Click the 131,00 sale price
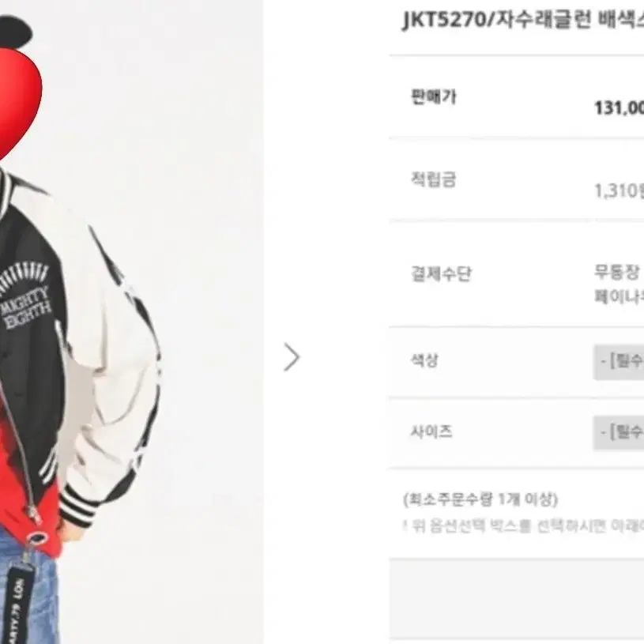644x644 pixels. click(x=619, y=108)
